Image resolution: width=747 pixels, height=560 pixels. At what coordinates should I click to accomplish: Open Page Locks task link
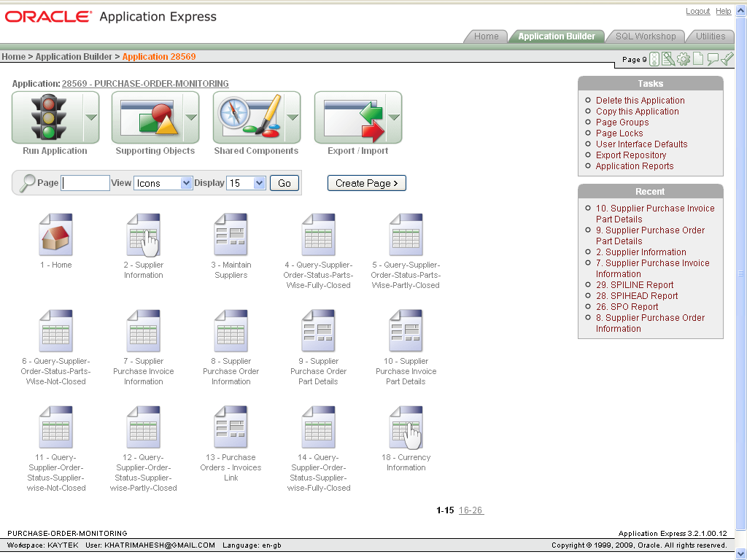click(619, 133)
